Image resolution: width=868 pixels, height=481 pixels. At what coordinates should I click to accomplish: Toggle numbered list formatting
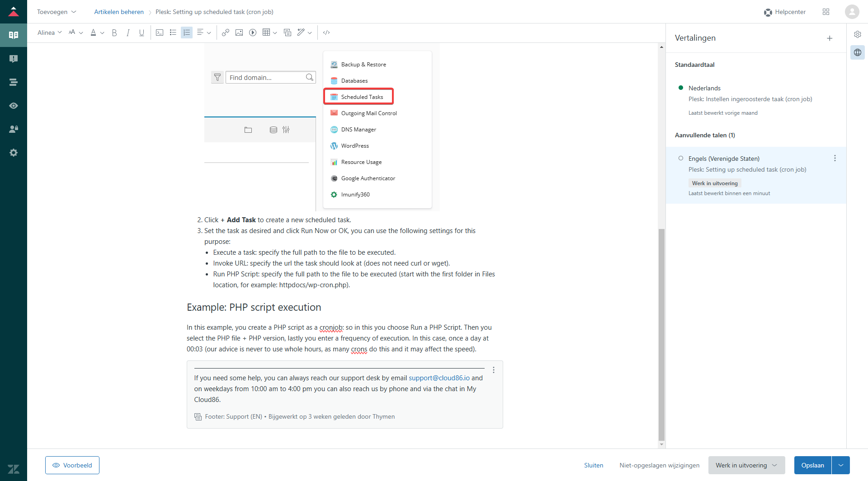click(187, 33)
